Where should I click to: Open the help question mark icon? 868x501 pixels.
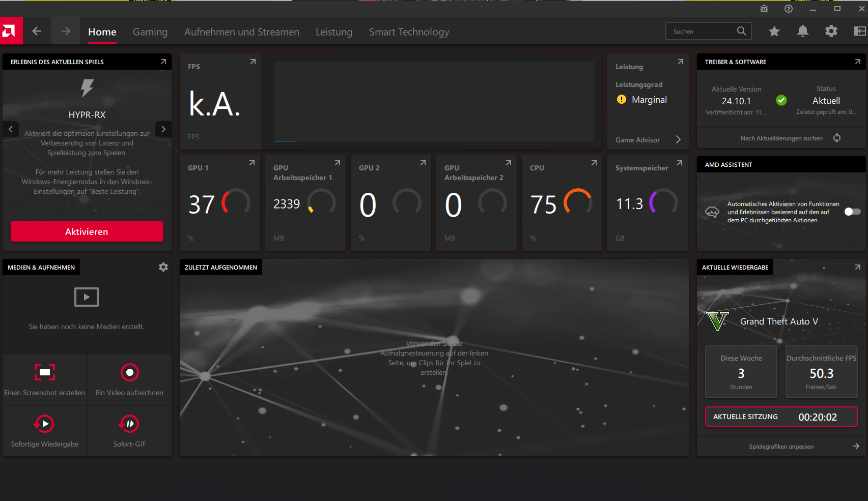click(x=789, y=9)
